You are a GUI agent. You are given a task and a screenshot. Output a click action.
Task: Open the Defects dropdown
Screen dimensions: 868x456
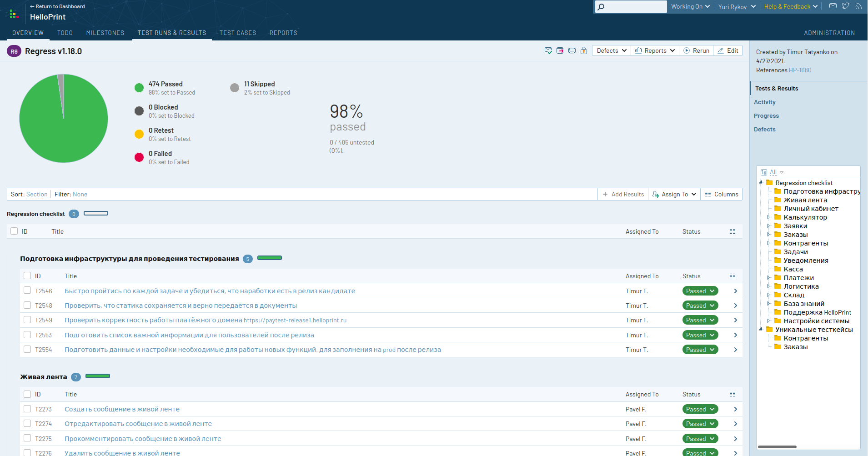click(x=612, y=50)
